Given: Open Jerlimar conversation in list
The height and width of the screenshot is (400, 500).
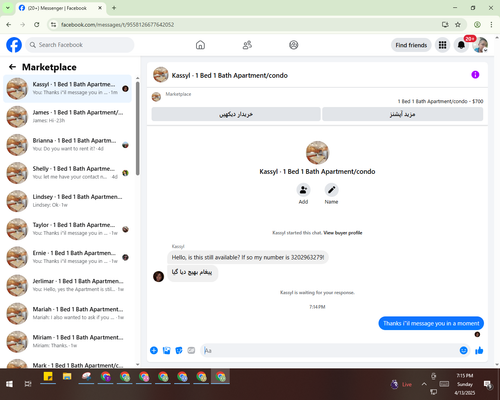Looking at the screenshot, I should point(67,285).
